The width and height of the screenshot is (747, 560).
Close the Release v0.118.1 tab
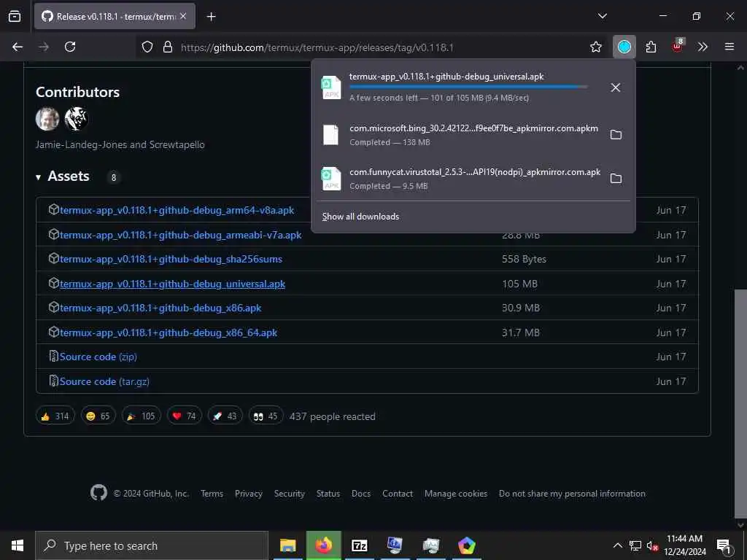(x=183, y=16)
